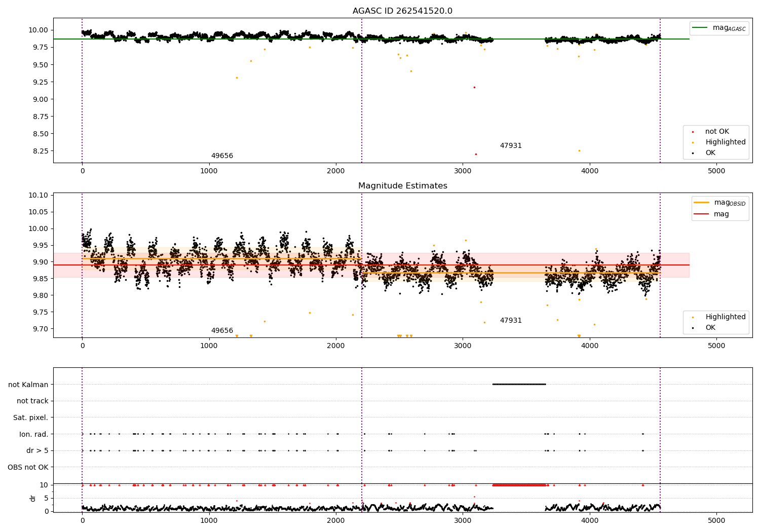Click the 'Ion. rad.' row label

(34, 434)
